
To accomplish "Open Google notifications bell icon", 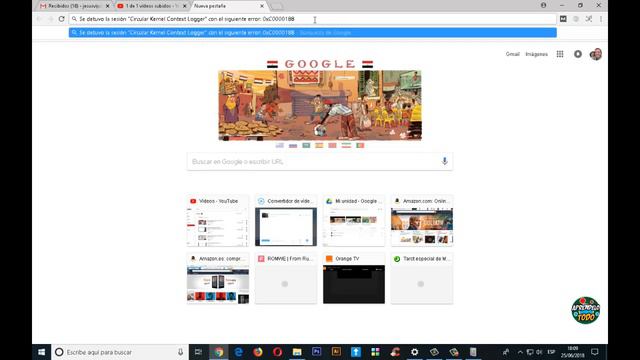I will (578, 54).
